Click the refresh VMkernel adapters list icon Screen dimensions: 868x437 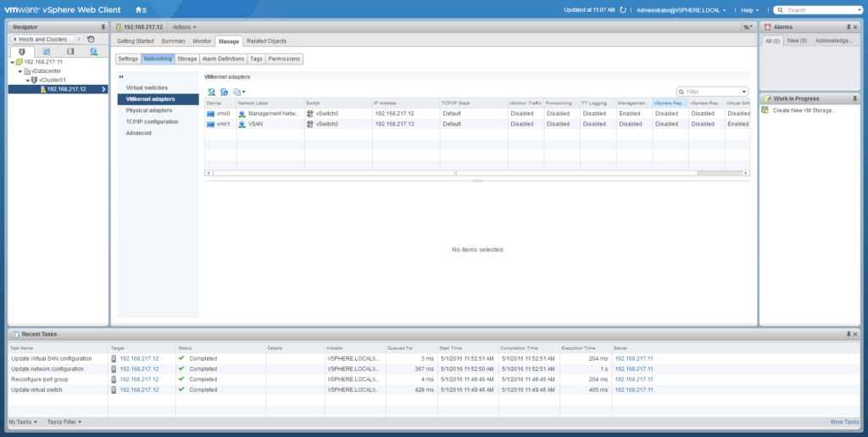224,92
